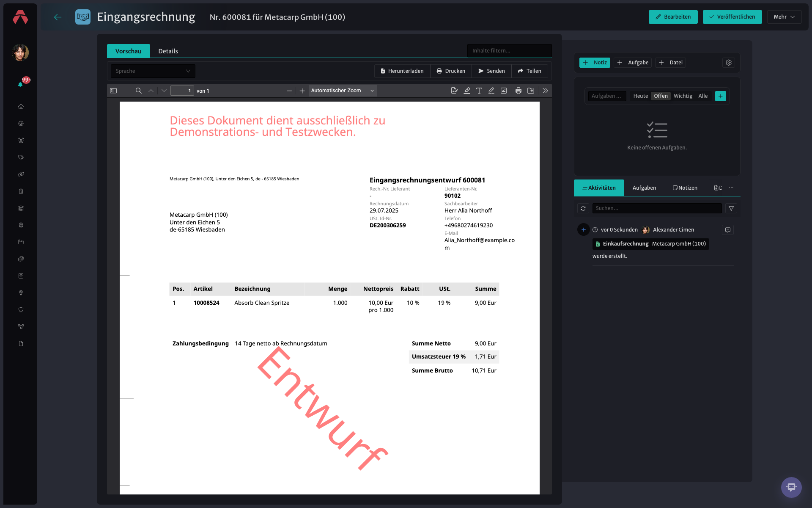Screen dimensions: 812x508
Task: Open the factory icon in the sidebar
Action: coord(21,242)
